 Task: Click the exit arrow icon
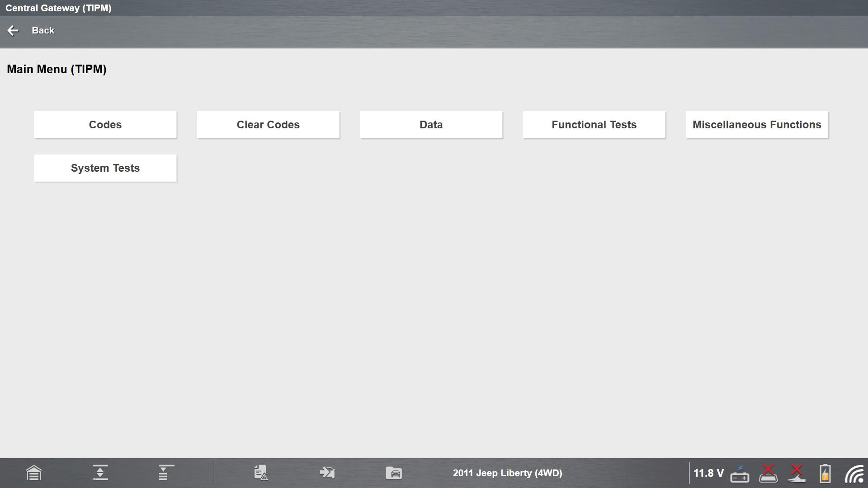coord(327,473)
